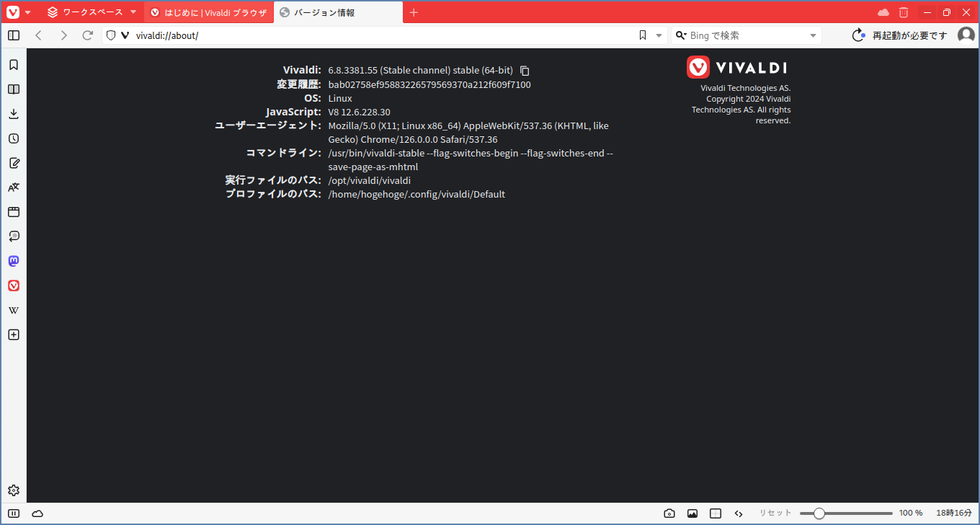Open a new tab with plus button
The width and height of the screenshot is (980, 525).
pyautogui.click(x=414, y=12)
